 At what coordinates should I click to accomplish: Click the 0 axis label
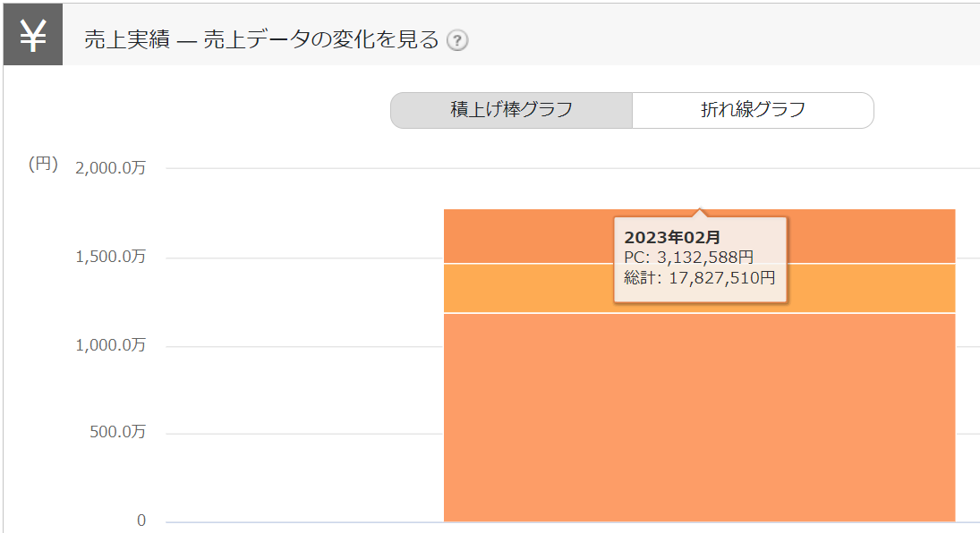[141, 520]
